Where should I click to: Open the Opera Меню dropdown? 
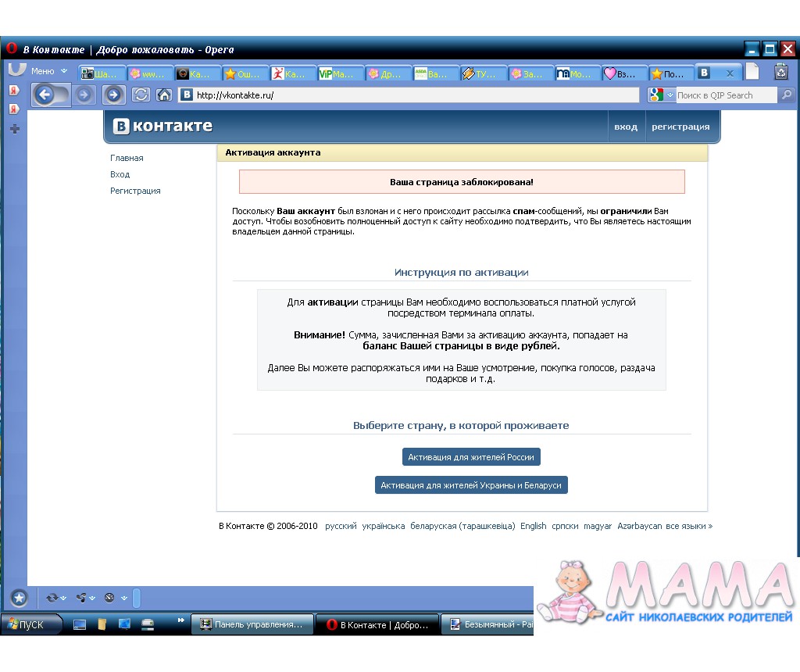click(x=48, y=71)
